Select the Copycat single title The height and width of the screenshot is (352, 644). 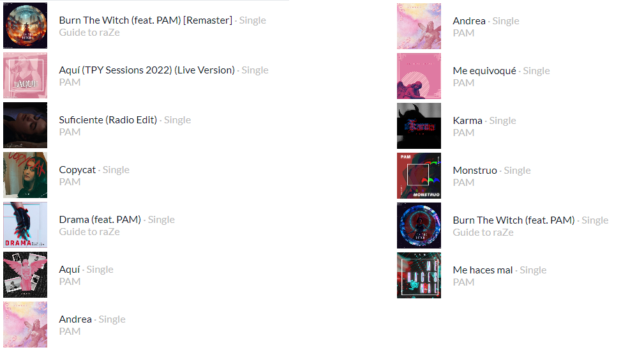coord(77,170)
